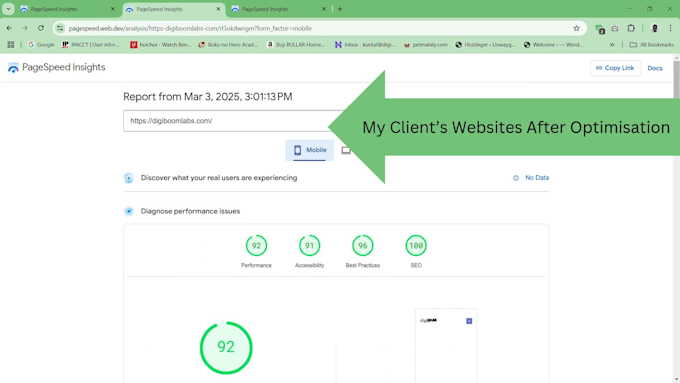Go forward to next page

pyautogui.click(x=25, y=28)
